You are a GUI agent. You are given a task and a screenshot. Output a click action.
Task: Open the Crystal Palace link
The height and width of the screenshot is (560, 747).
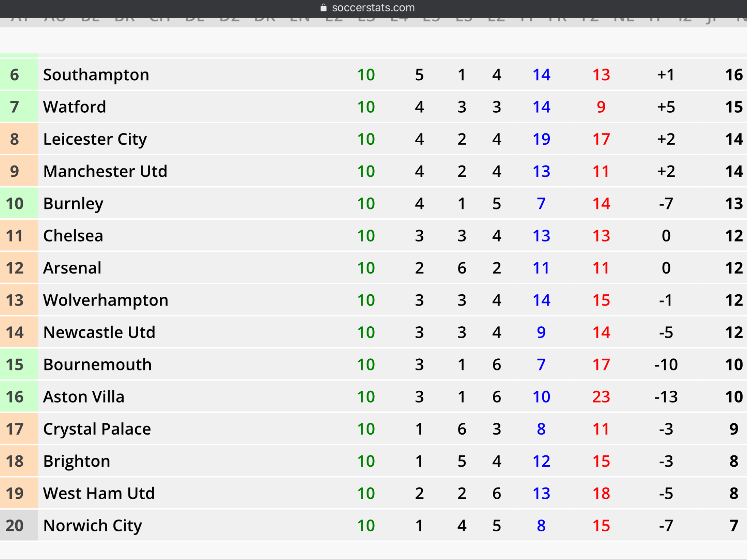[97, 429]
